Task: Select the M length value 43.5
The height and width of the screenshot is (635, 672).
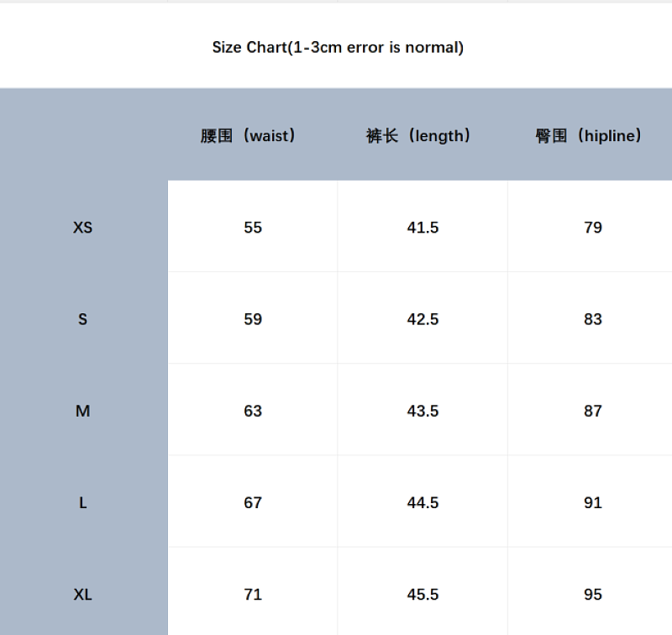Action: (x=423, y=411)
